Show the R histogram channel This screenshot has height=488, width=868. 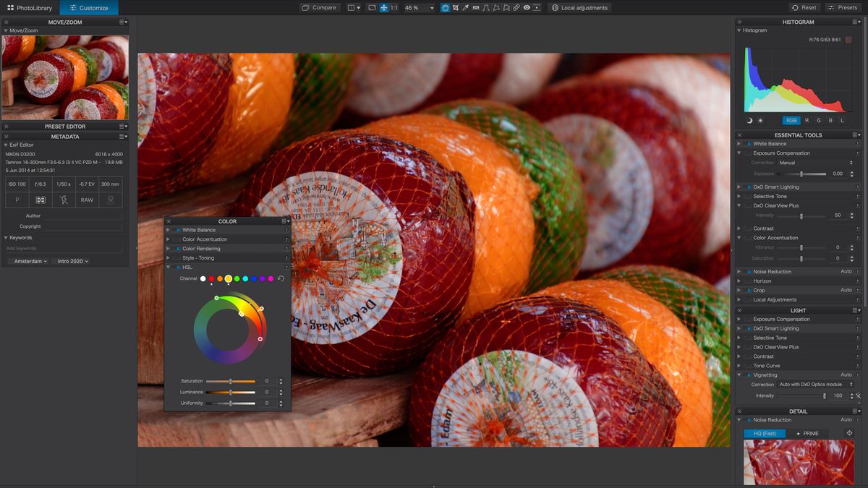pyautogui.click(x=807, y=121)
